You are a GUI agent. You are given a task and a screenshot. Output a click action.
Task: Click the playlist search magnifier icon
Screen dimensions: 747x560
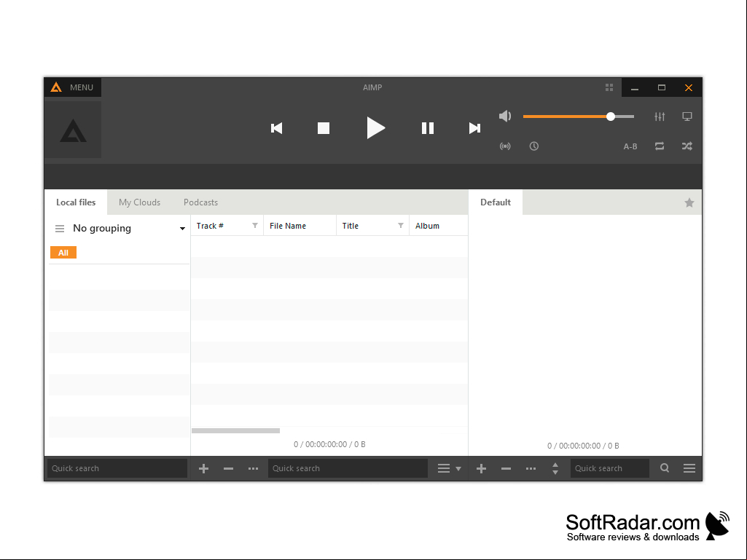tap(665, 468)
